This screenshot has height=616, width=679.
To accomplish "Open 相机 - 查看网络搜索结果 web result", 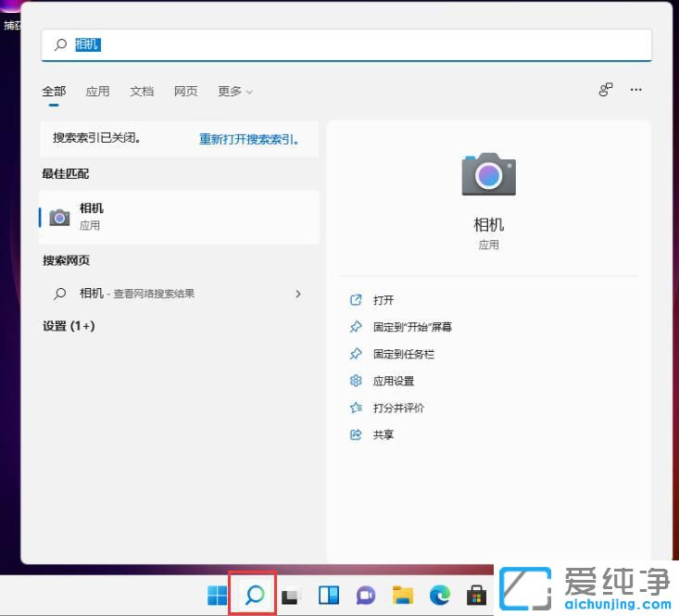I will pos(180,294).
